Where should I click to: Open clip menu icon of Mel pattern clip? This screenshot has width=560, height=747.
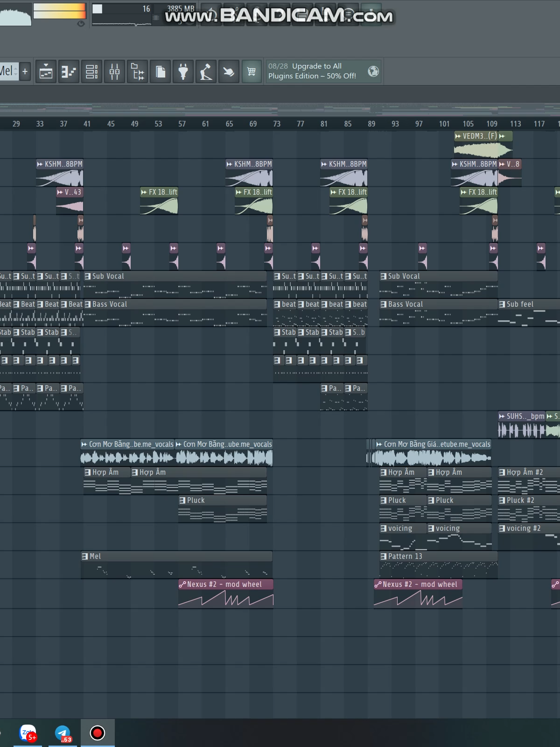(x=85, y=557)
